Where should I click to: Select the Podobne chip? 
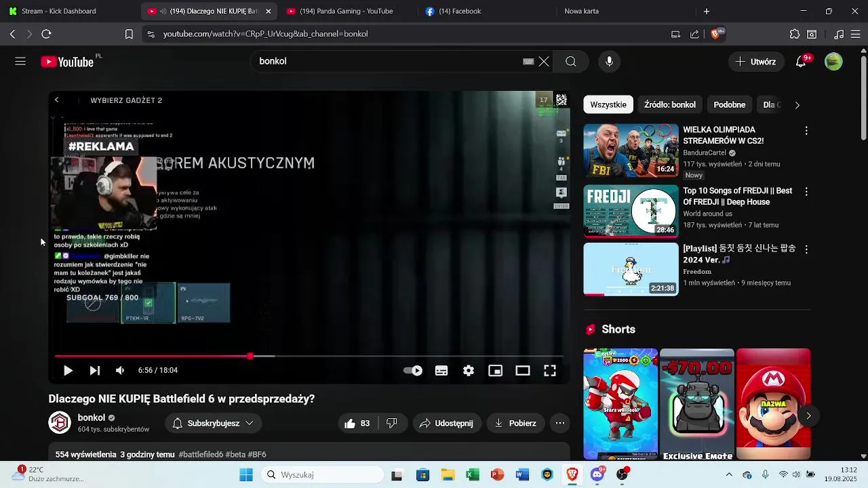point(730,105)
